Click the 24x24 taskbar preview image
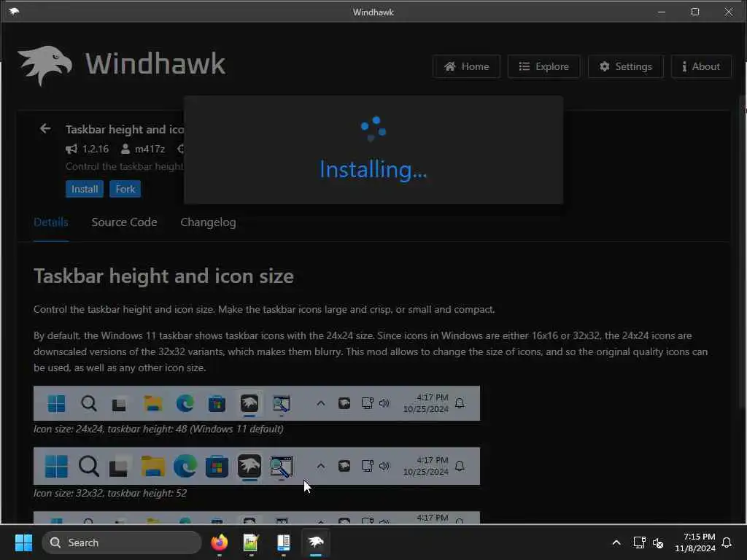 click(257, 403)
